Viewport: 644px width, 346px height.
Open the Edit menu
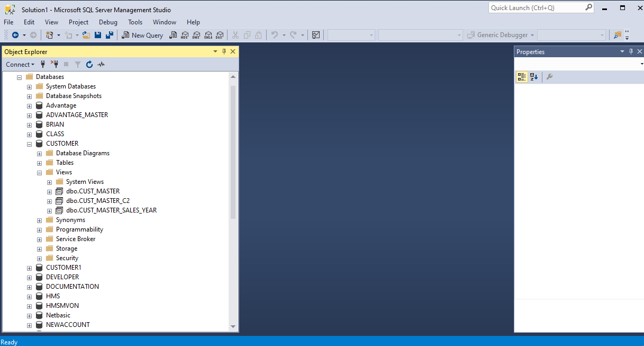click(x=29, y=22)
